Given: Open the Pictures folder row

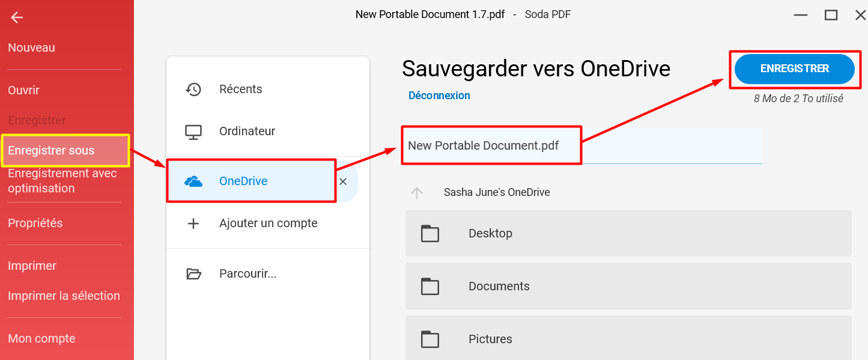Looking at the screenshot, I should (x=628, y=338).
